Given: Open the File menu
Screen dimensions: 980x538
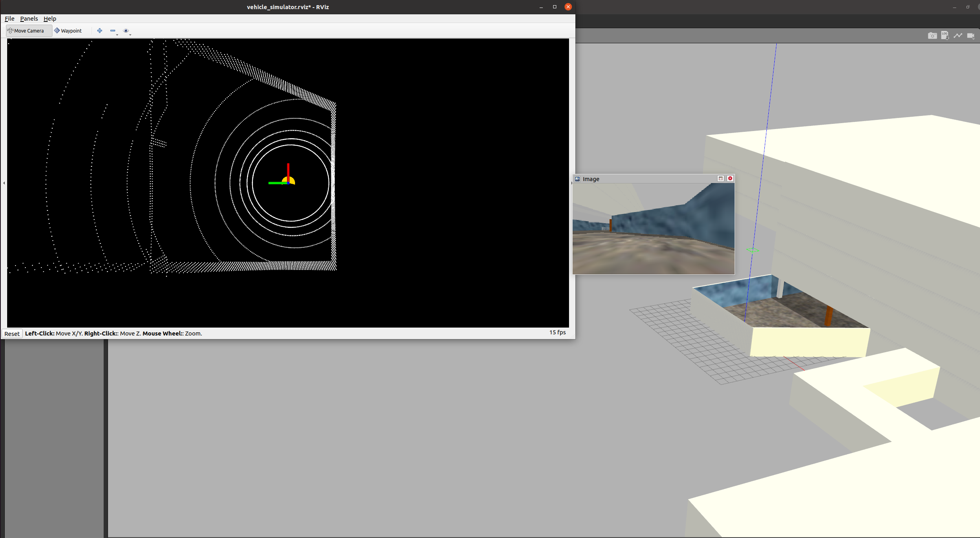Looking at the screenshot, I should [x=10, y=19].
